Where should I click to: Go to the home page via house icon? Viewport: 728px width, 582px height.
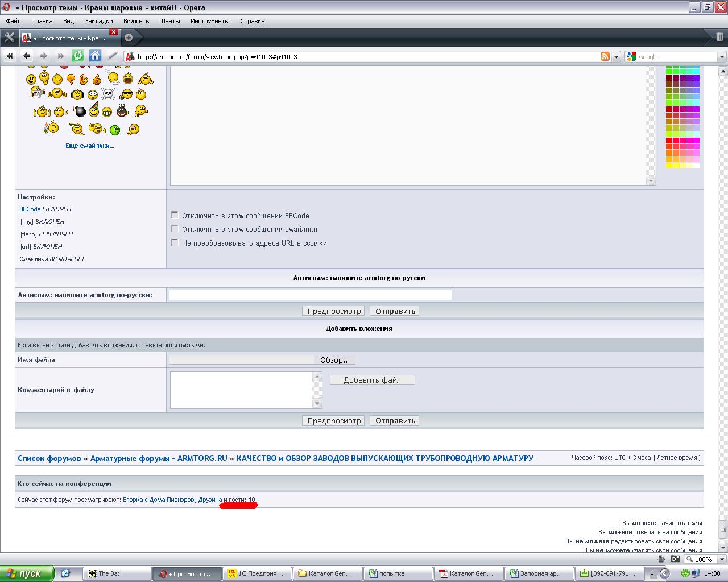(x=95, y=56)
